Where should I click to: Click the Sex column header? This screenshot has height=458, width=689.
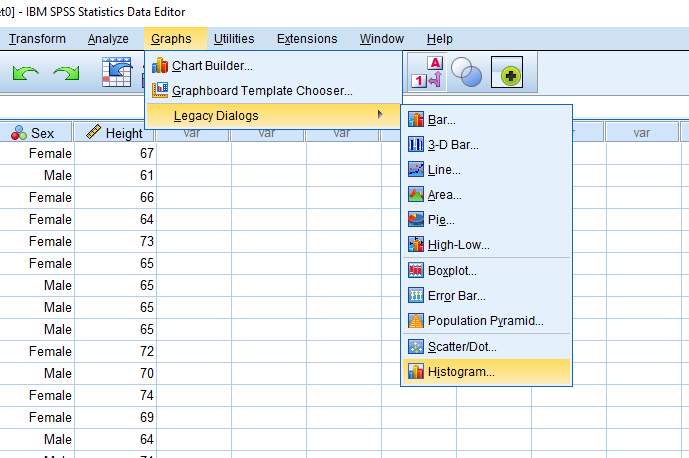coord(36,133)
